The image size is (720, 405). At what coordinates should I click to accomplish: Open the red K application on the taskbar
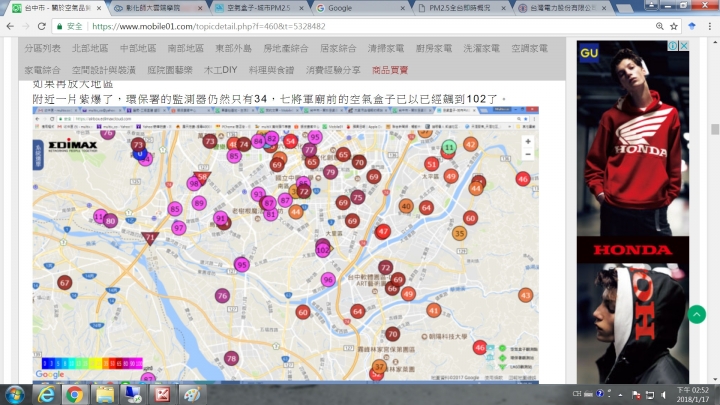[162, 395]
